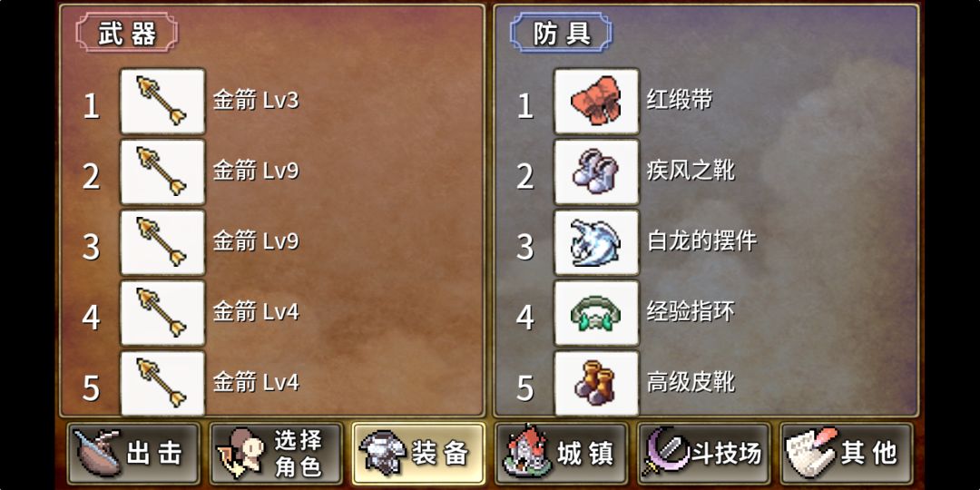Click the 疾风之靴 wind boots icon
This screenshot has height=490, width=980.
pos(596,171)
